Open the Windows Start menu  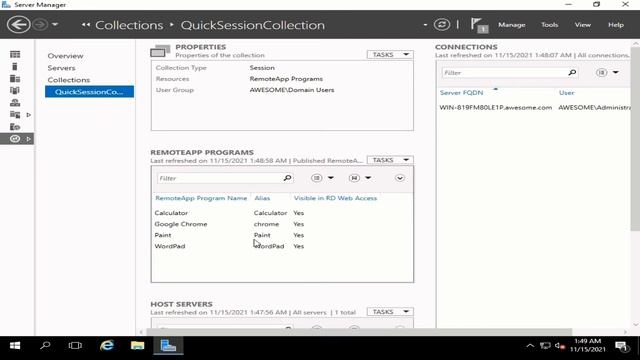coord(15,346)
